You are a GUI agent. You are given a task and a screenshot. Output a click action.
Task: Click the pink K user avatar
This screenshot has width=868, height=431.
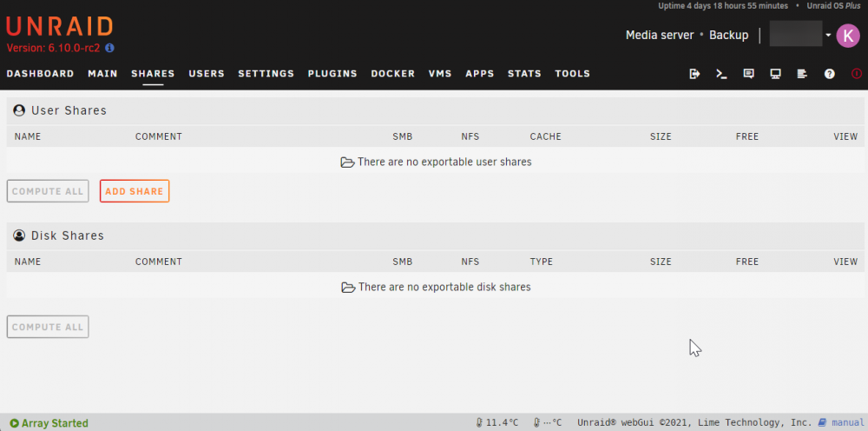pyautogui.click(x=848, y=36)
